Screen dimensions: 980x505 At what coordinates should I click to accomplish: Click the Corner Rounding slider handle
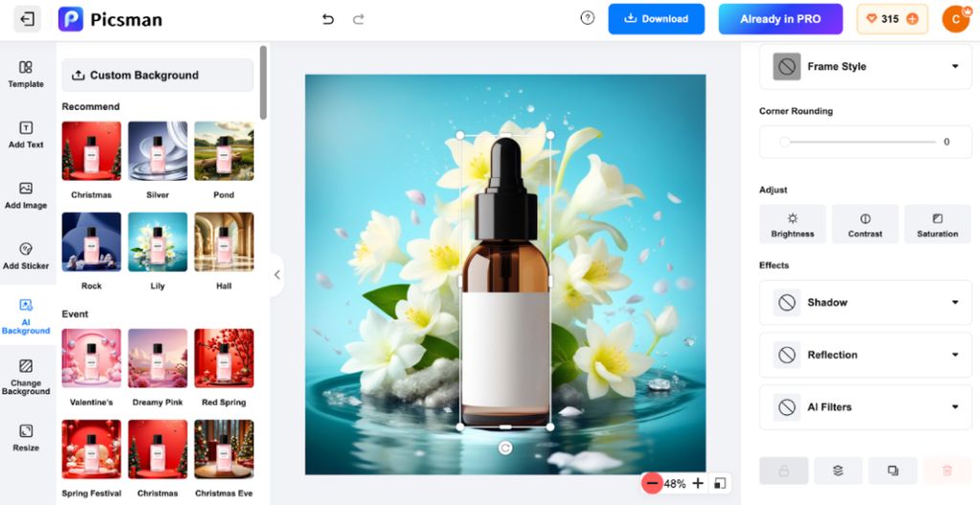[785, 142]
